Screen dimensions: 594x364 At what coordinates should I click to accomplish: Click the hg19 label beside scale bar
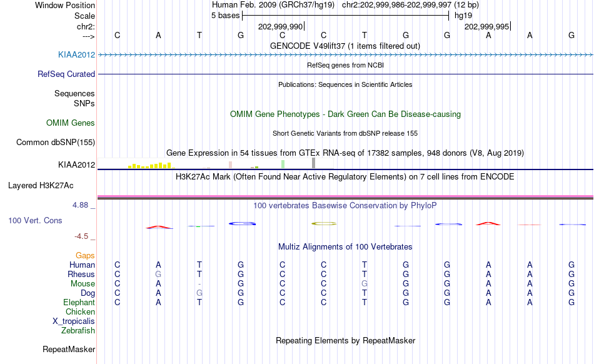coord(463,16)
